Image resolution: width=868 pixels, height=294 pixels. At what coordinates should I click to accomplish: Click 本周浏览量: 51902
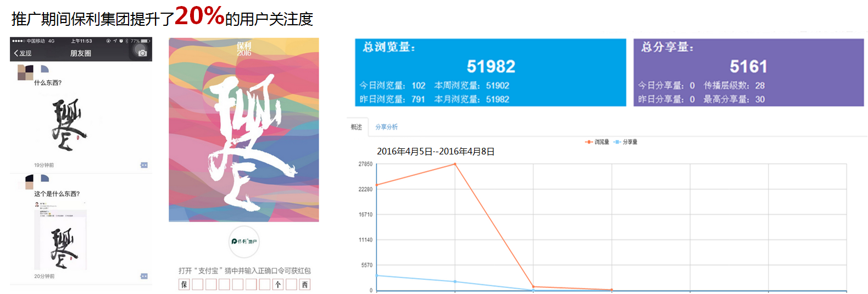point(472,86)
